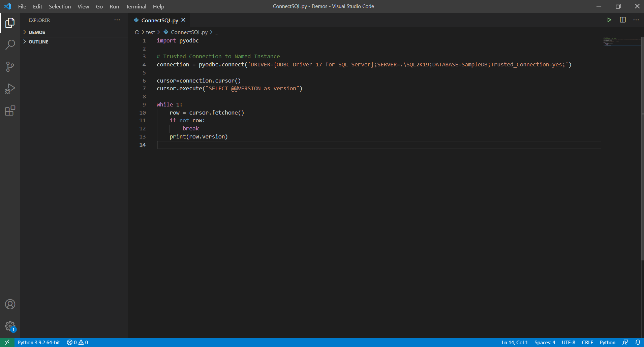The image size is (644, 347).
Task: Split the editor
Action: pos(623,20)
